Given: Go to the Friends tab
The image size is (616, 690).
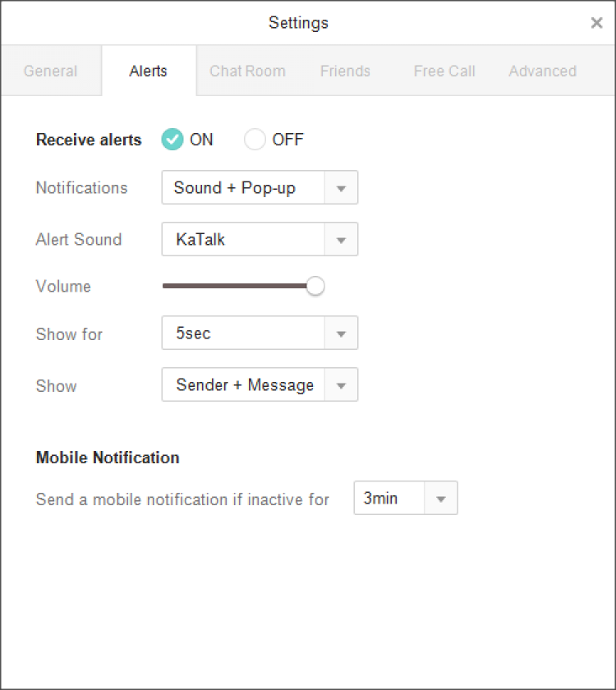Looking at the screenshot, I should pos(345,71).
